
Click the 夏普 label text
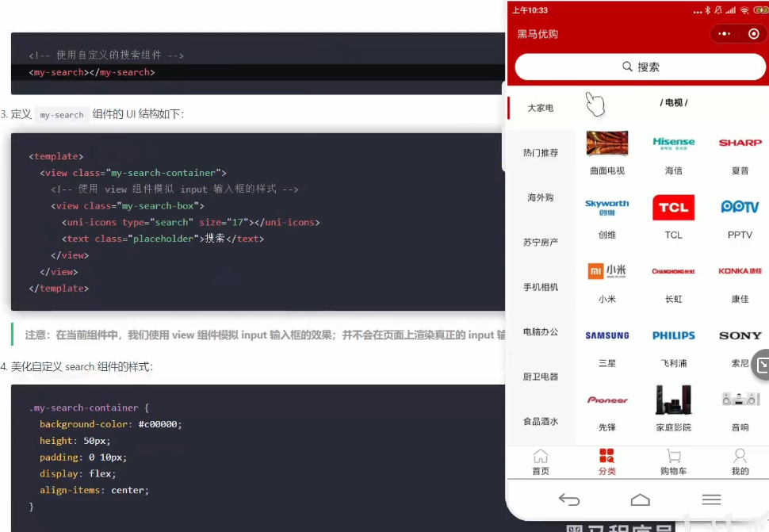tap(740, 170)
